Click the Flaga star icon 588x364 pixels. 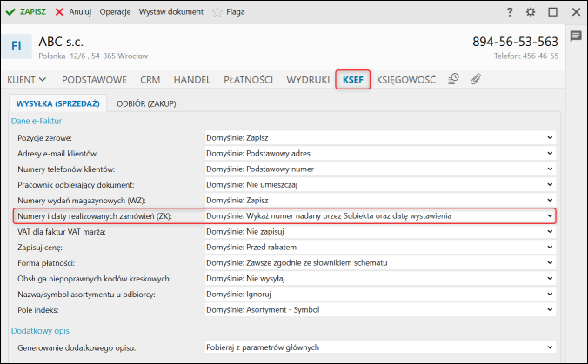point(217,12)
